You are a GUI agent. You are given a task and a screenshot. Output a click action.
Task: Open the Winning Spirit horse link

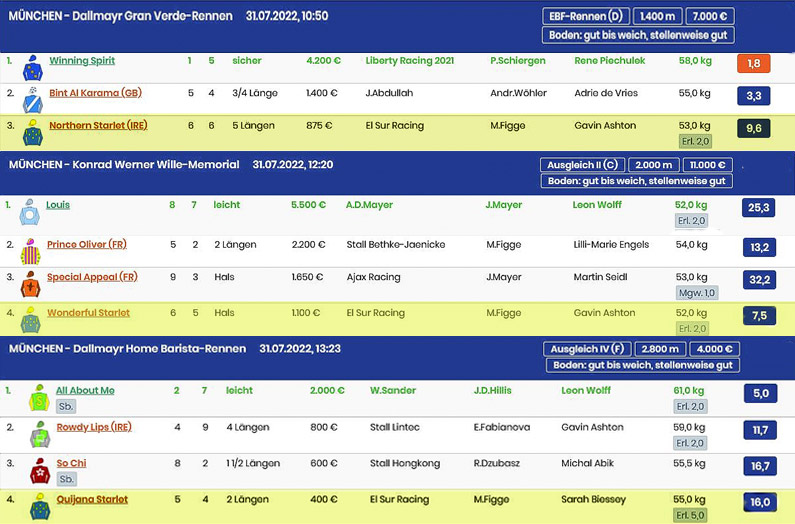82,60
